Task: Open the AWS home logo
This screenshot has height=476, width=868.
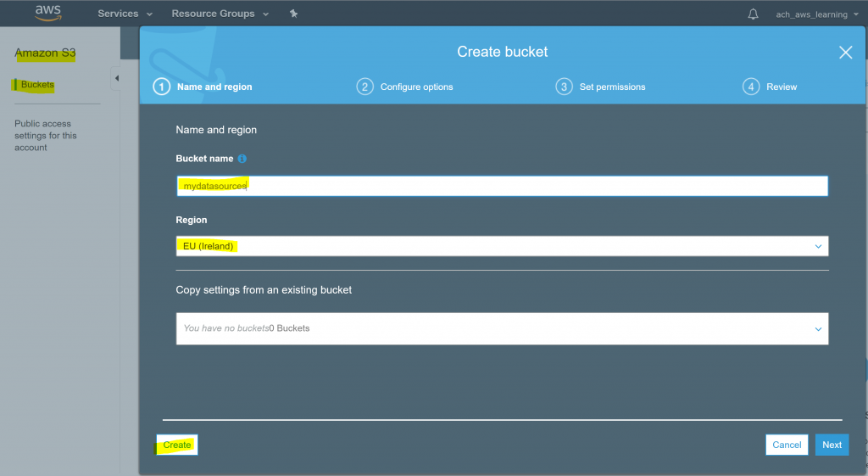Action: (x=48, y=13)
